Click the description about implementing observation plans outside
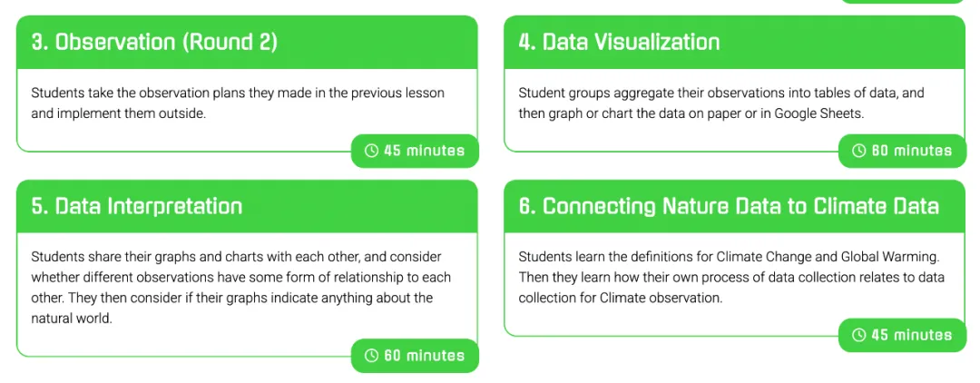980x383 pixels. click(x=238, y=103)
